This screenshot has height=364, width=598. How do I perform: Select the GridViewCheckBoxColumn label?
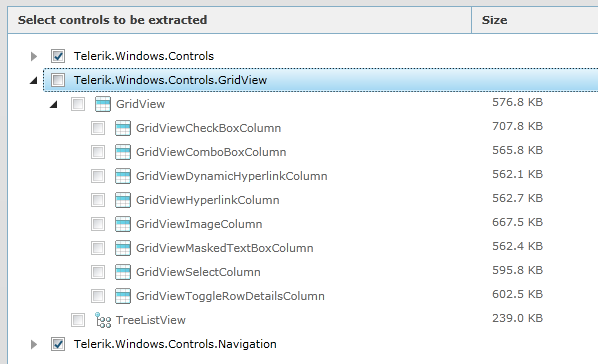(x=208, y=128)
